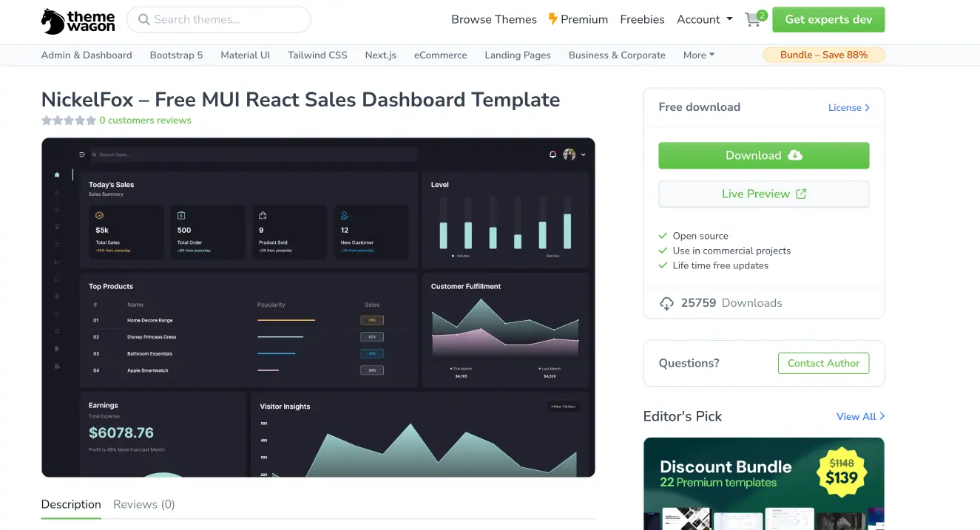Screen dimensions: 980x530
Task: Expand the More categories dropdown
Action: point(699,55)
